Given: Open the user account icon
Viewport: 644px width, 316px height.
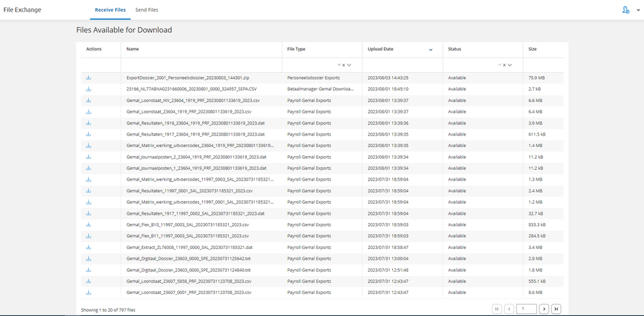Looking at the screenshot, I should [625, 10].
